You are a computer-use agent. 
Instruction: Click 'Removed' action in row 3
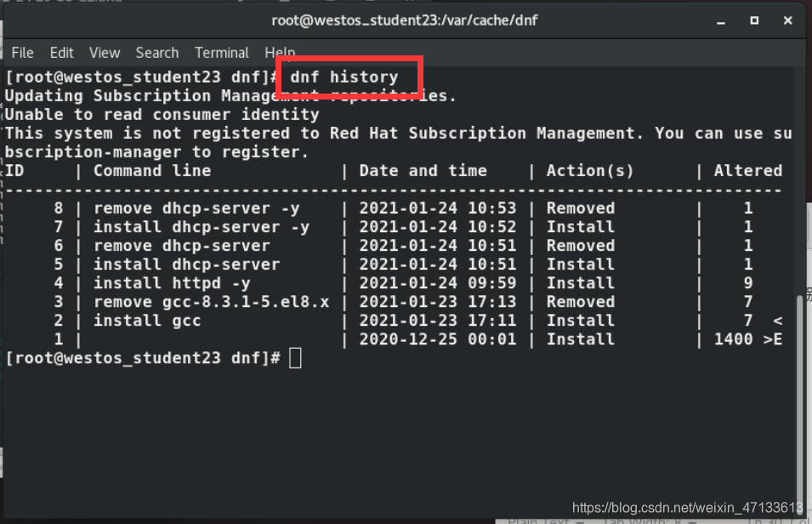coord(581,302)
